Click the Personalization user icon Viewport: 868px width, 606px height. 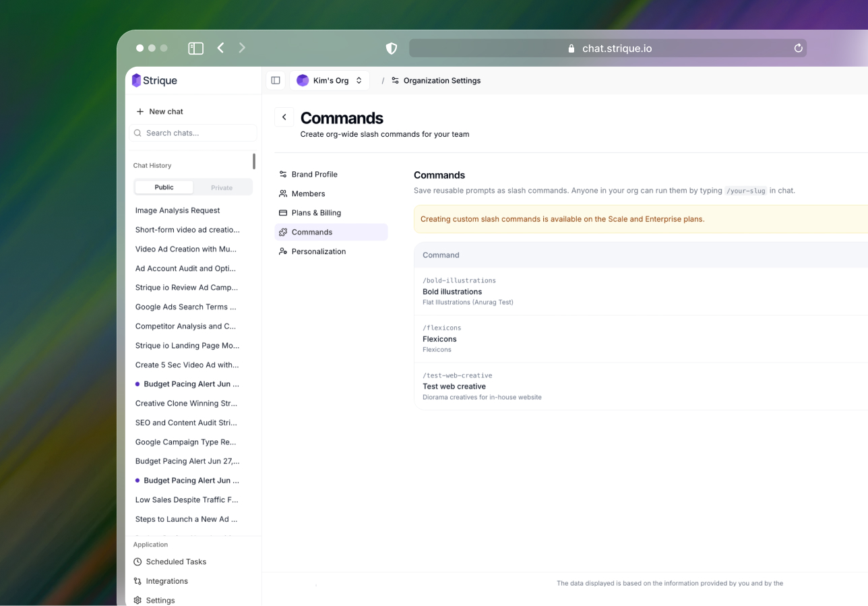point(283,251)
